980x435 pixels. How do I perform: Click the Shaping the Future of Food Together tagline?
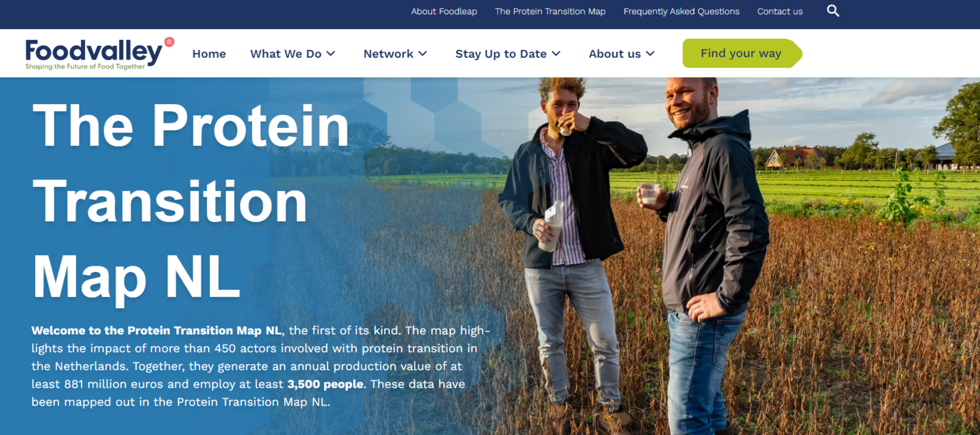click(85, 66)
